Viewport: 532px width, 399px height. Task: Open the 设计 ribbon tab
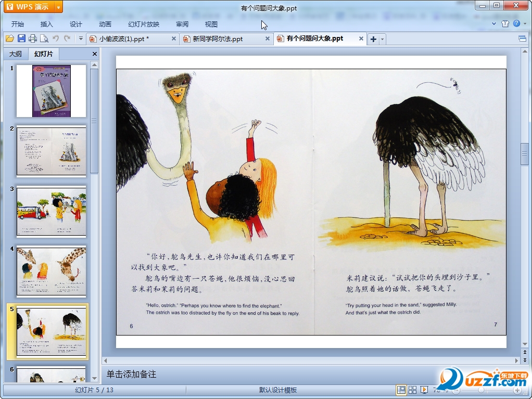[x=76, y=24]
